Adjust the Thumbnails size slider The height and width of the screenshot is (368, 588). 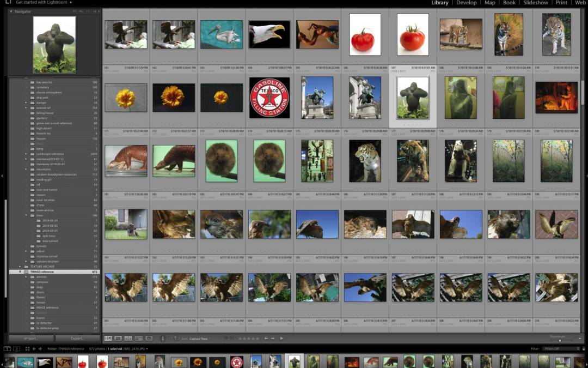pos(559,340)
